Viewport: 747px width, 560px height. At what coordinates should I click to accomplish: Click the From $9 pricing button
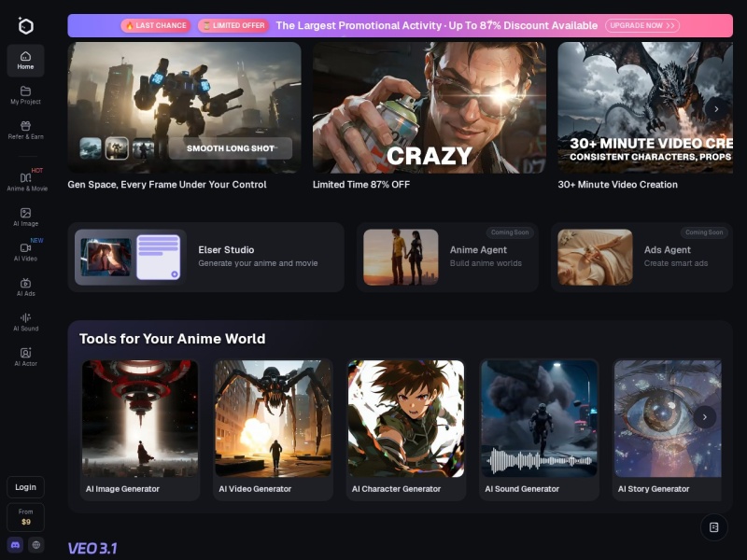pyautogui.click(x=25, y=517)
